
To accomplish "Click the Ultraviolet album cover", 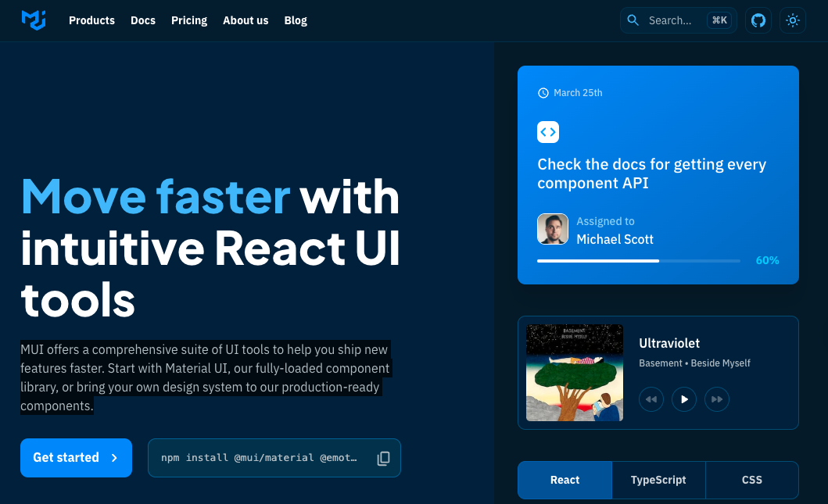I will [x=575, y=373].
